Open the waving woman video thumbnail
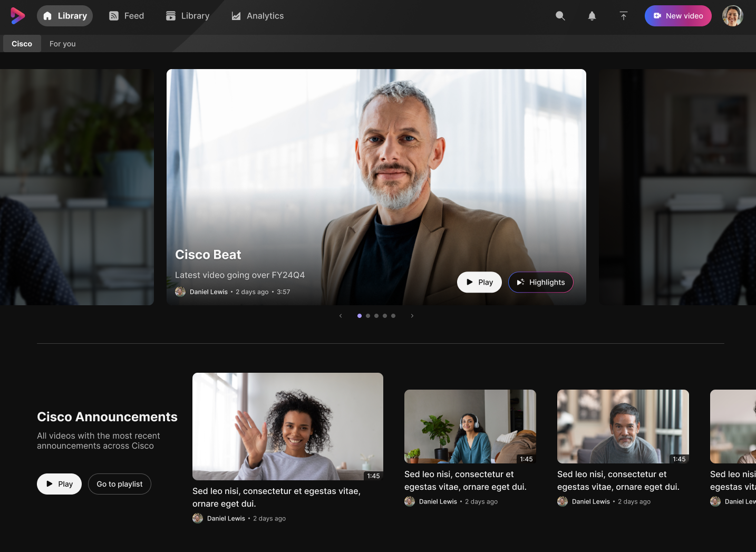 [x=288, y=427]
